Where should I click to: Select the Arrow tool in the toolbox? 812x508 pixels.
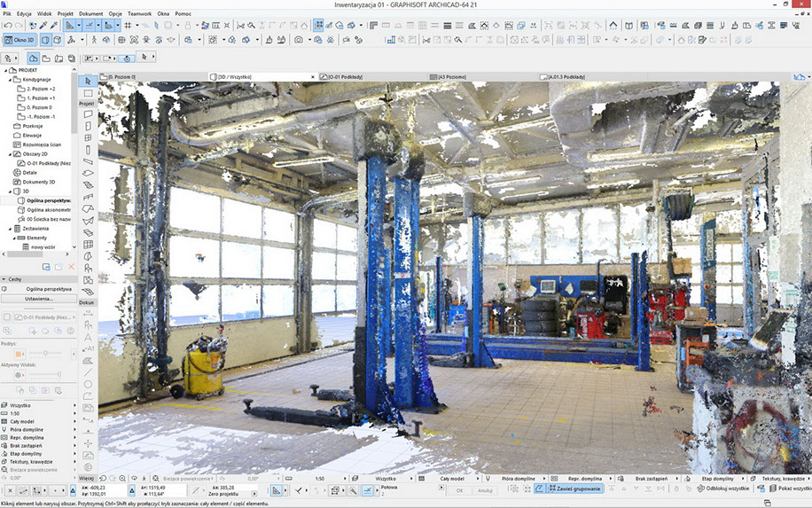pyautogui.click(x=88, y=82)
